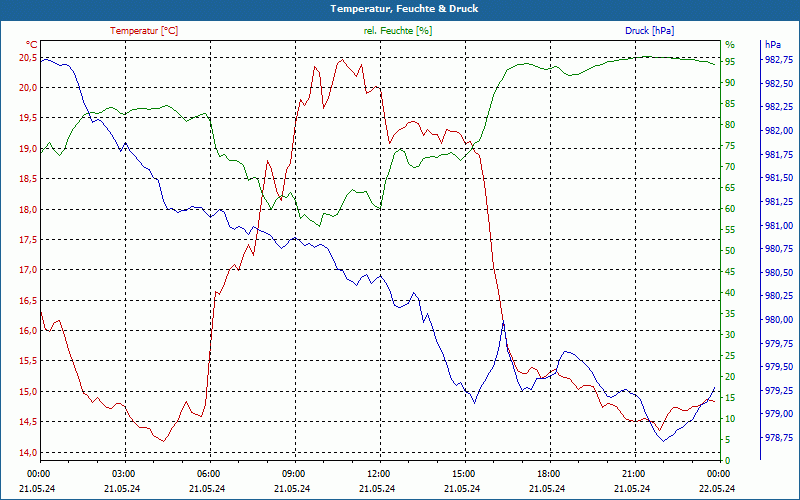Click the 09:00 time axis label
The height and width of the screenshot is (500, 800).
(x=293, y=473)
